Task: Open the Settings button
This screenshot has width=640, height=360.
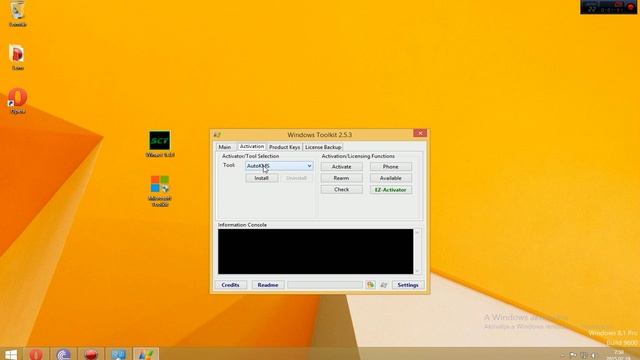Action: (x=408, y=285)
